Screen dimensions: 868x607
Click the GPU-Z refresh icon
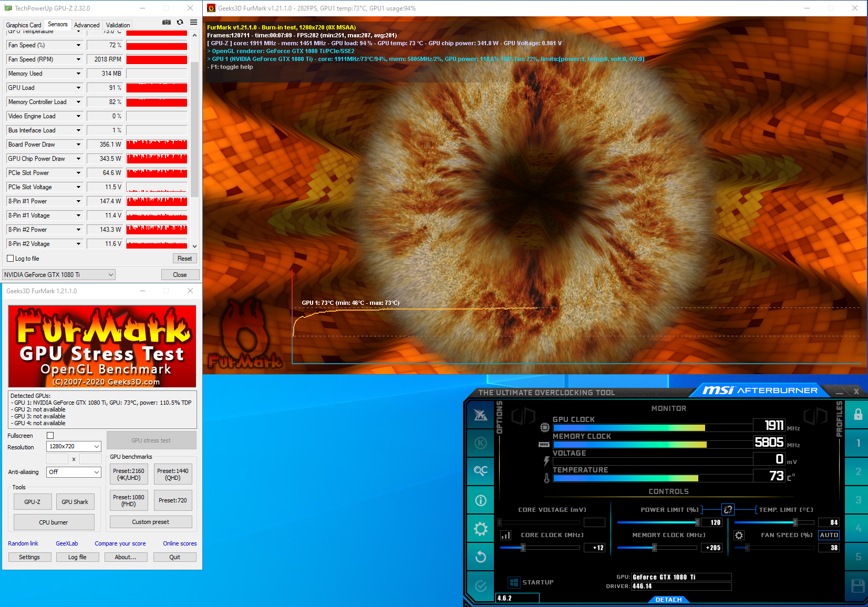point(180,22)
